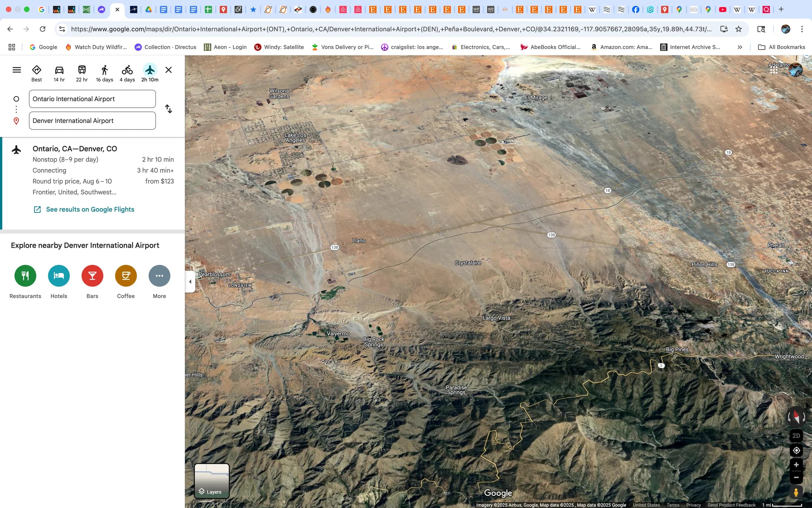Open the Terms link in map footer
This screenshot has height=508, width=812.
(673, 505)
